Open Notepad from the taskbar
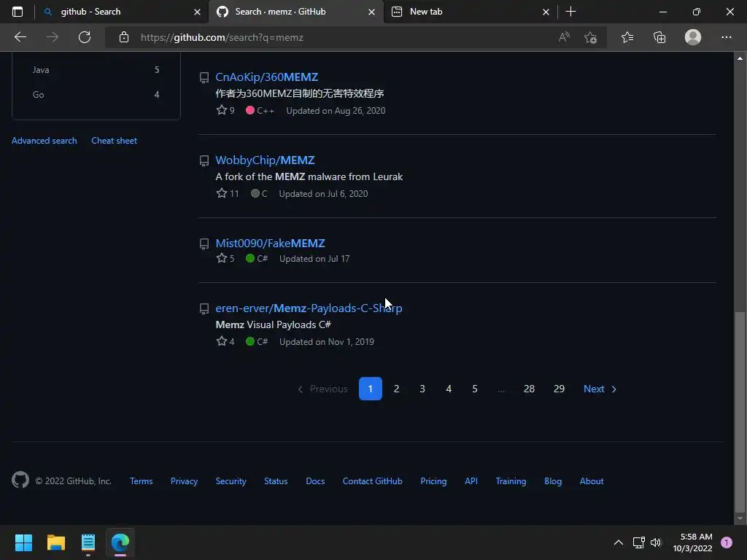747x560 pixels. [x=88, y=542]
